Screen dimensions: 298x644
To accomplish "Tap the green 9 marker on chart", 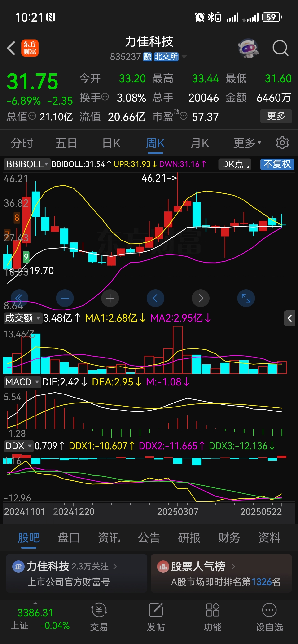I will point(26,257).
